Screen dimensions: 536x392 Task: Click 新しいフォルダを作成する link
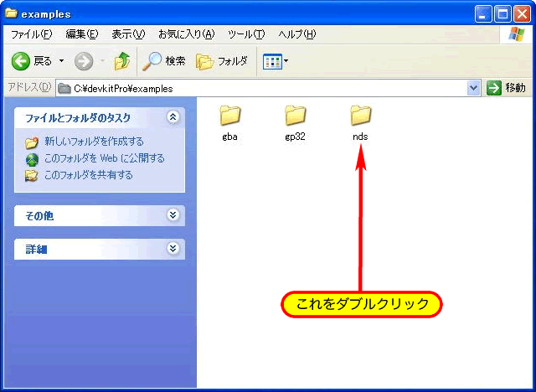coord(94,142)
